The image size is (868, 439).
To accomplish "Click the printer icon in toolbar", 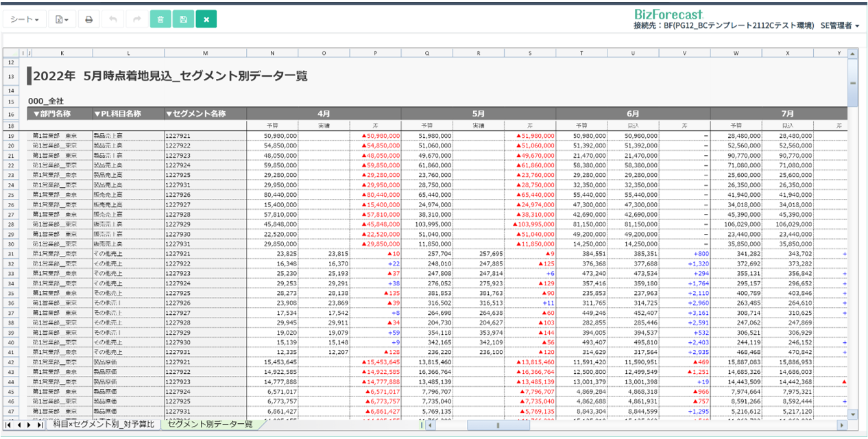I will point(88,19).
